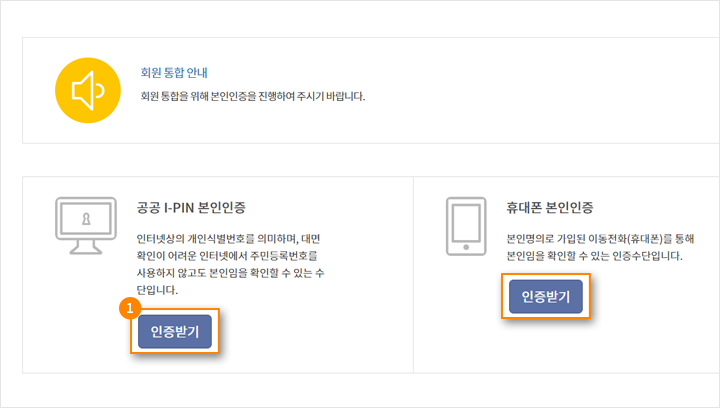Click the I-PIN description starting with 인터넷상의 개인식별번호
The height and width of the screenshot is (408, 720).
[x=231, y=264]
